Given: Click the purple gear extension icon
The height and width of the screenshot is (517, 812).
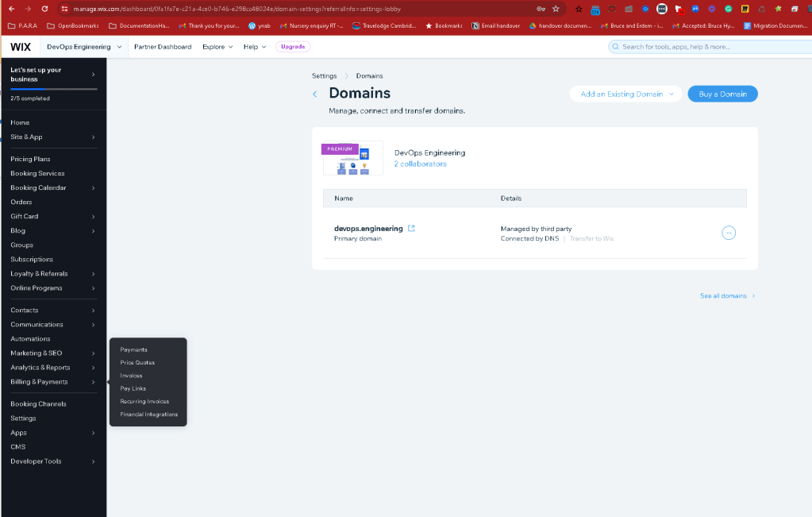Looking at the screenshot, I should coord(711,9).
